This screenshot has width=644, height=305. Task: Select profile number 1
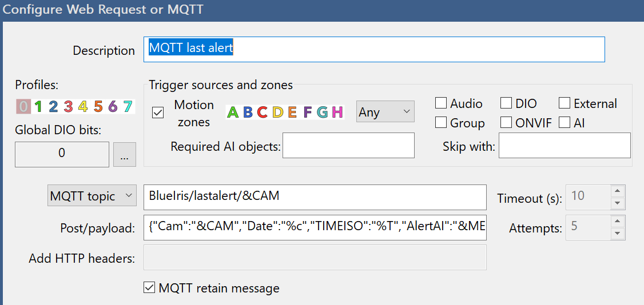coord(38,106)
